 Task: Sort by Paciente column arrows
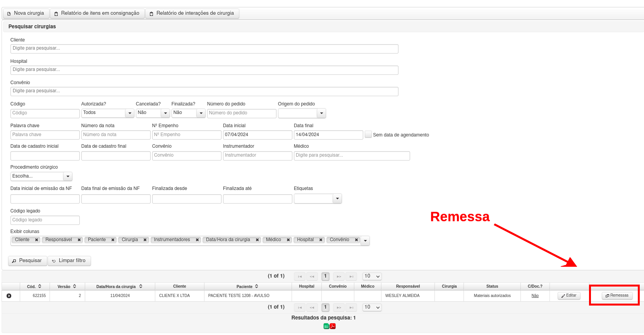pos(256,287)
